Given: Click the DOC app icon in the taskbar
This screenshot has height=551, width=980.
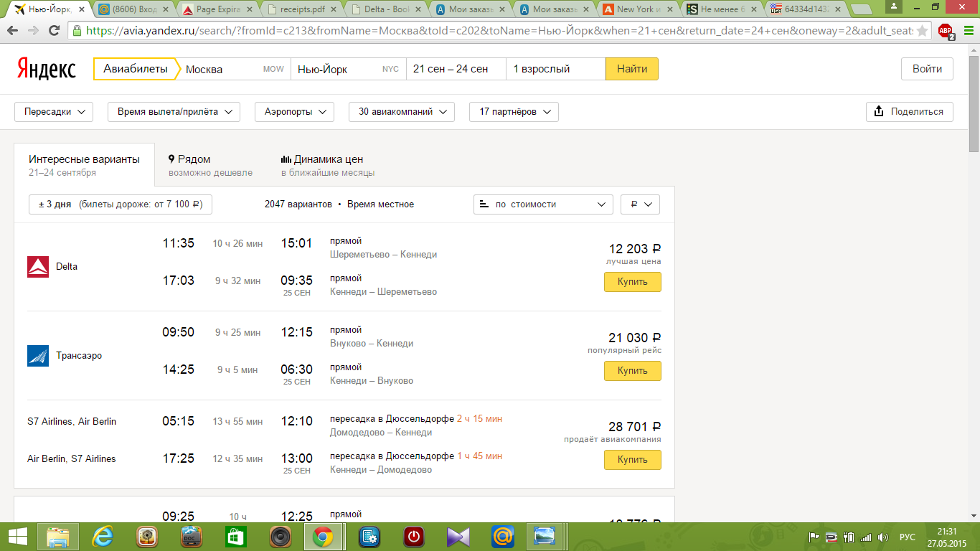Looking at the screenshot, I should (x=192, y=537).
